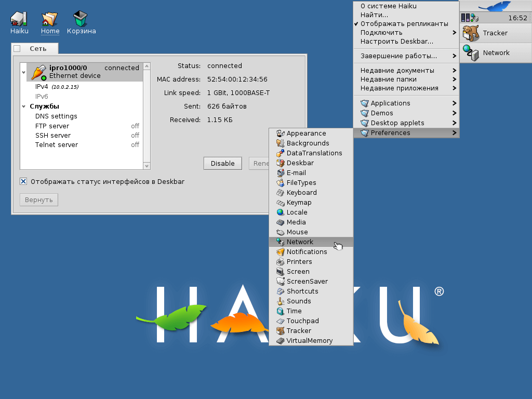Viewport: 532px width, 399px height.
Task: Click the DataTranslations icon in menu
Action: [x=280, y=153]
